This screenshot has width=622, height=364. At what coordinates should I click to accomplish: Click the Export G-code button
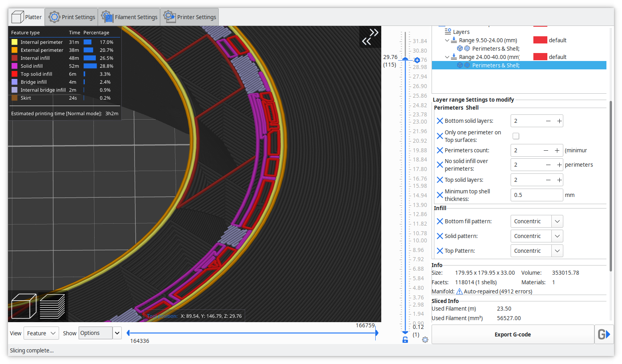513,334
